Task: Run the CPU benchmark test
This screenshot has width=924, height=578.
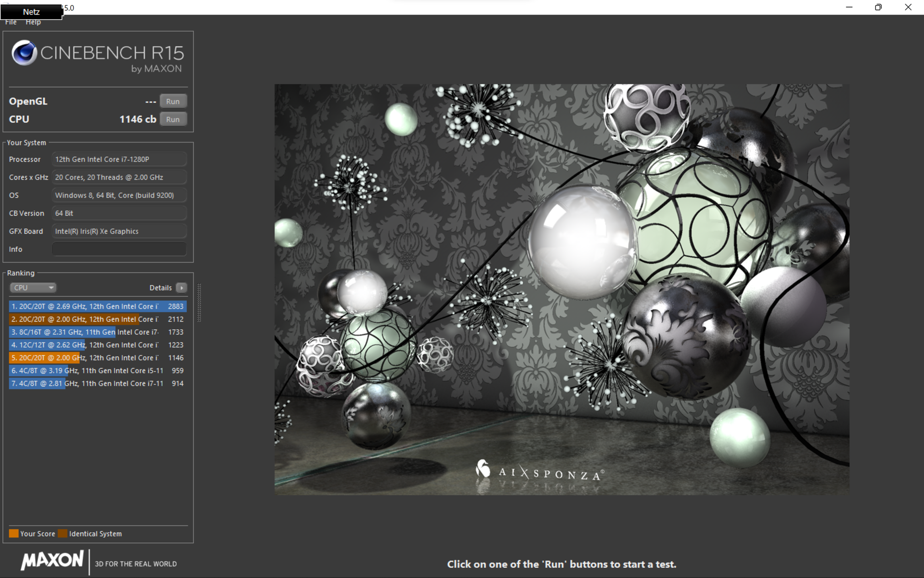Action: 173,119
